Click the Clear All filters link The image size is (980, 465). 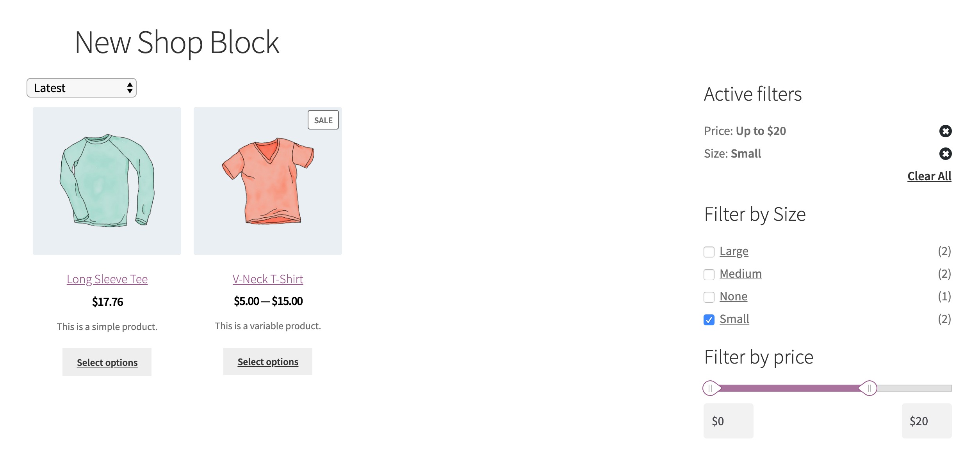929,176
